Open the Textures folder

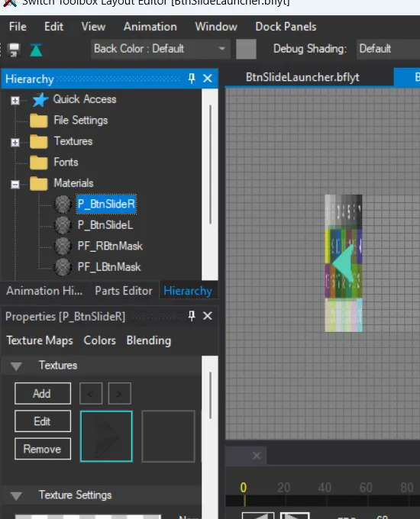pos(73,141)
